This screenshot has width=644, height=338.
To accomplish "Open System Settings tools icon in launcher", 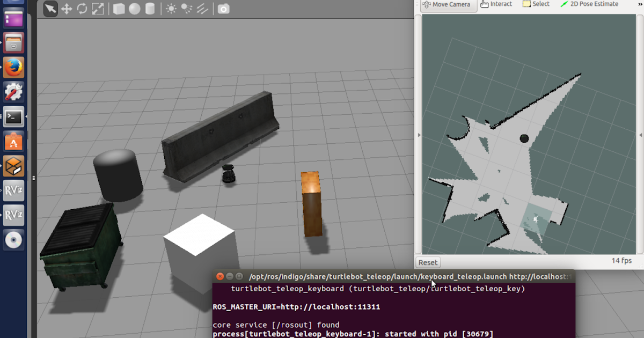I will coord(13,92).
